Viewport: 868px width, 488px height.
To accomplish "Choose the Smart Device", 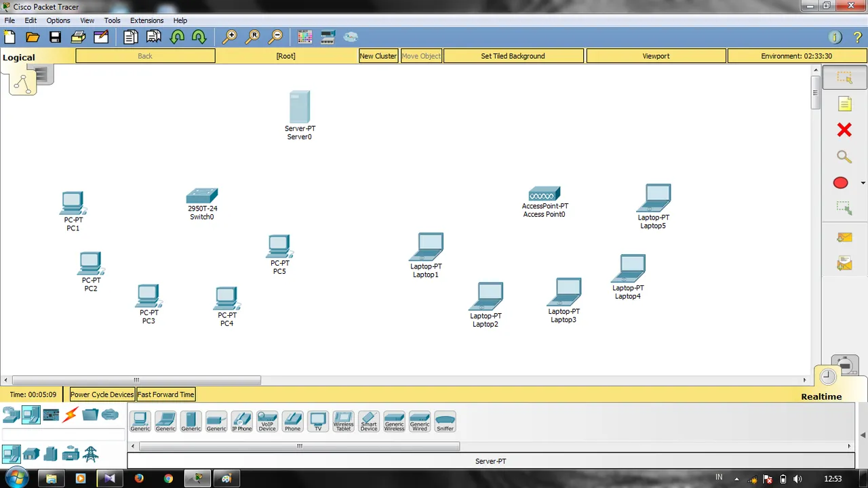I will click(x=369, y=421).
